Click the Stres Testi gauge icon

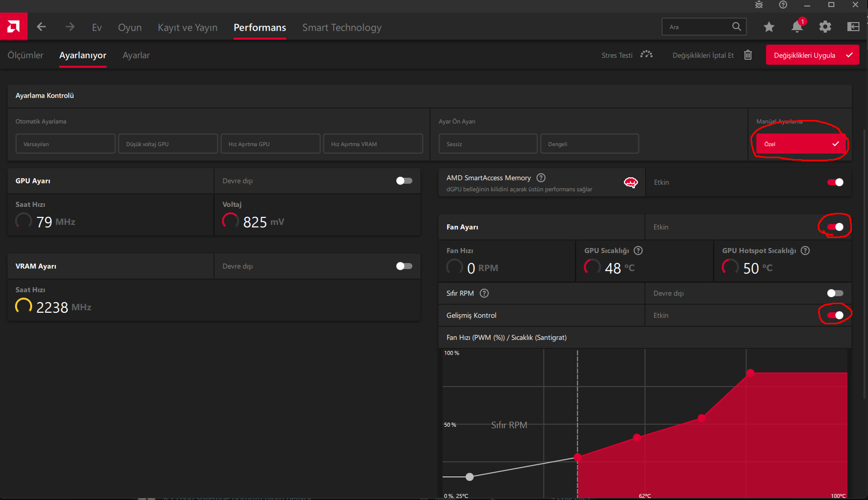(646, 55)
